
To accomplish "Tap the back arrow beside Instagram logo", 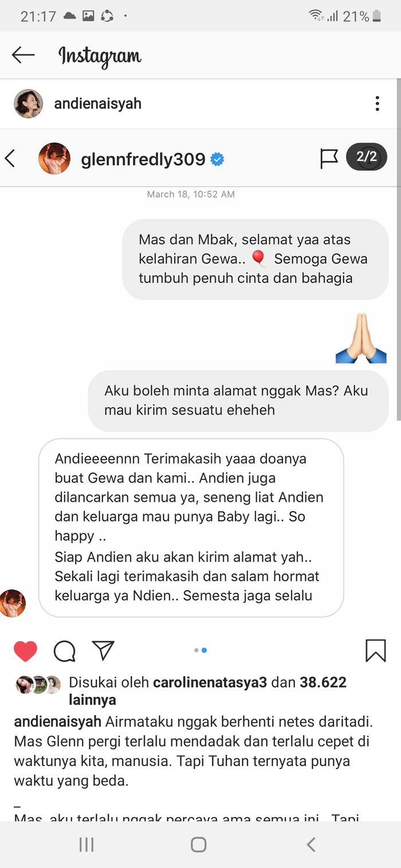I will pos(23,55).
